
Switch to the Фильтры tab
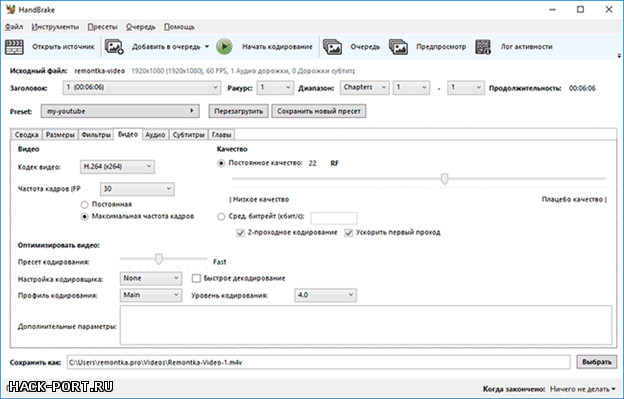tap(96, 135)
